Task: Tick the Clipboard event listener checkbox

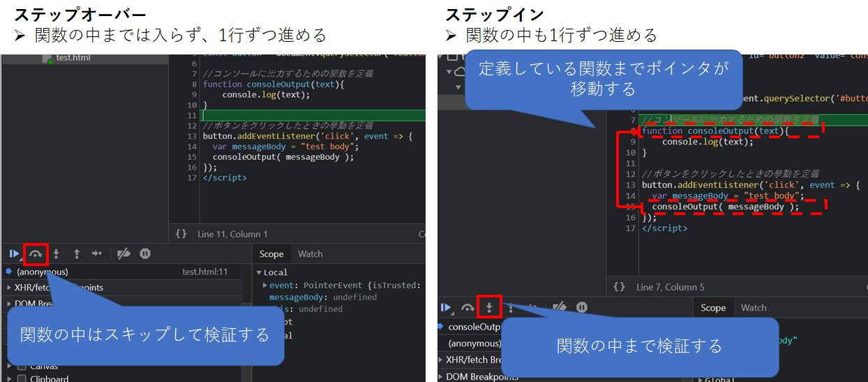Action: 21,379
